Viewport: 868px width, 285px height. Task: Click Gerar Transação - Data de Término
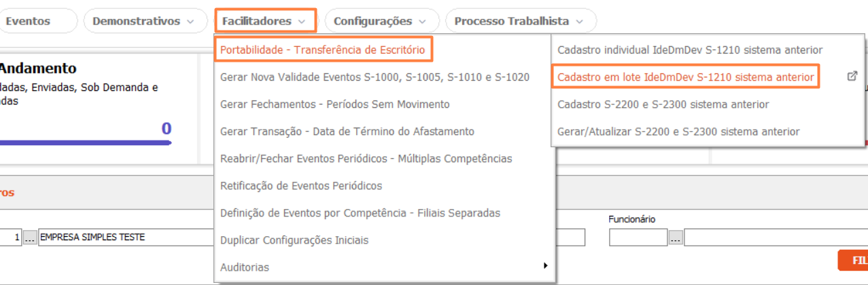[x=347, y=132]
